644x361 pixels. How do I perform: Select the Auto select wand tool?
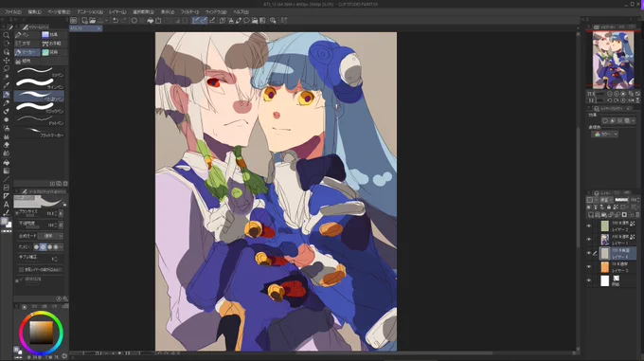pos(7,77)
